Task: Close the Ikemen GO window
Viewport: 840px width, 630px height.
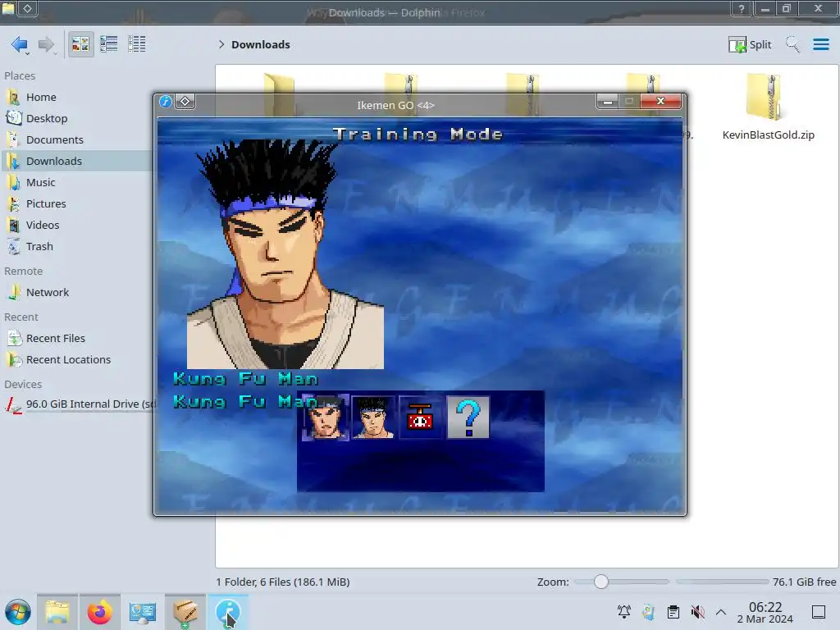Action: (661, 101)
